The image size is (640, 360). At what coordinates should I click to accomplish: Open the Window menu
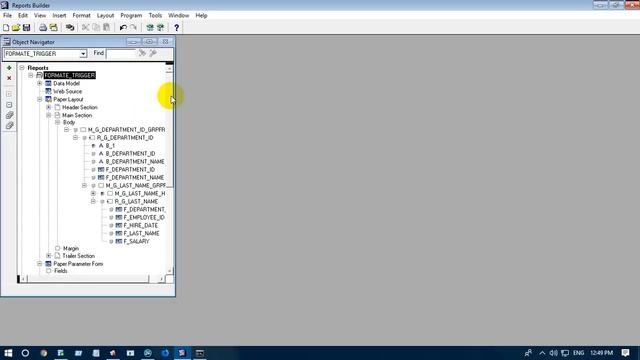[x=178, y=16]
